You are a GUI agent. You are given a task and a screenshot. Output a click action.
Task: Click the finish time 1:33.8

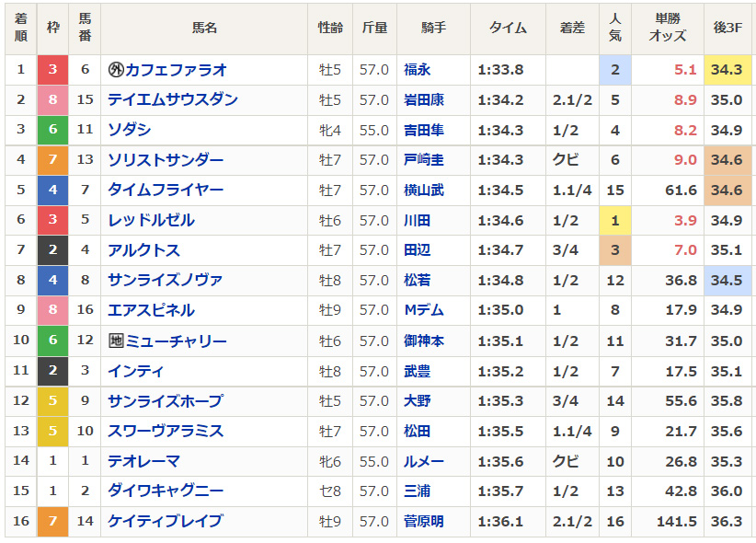coord(500,70)
